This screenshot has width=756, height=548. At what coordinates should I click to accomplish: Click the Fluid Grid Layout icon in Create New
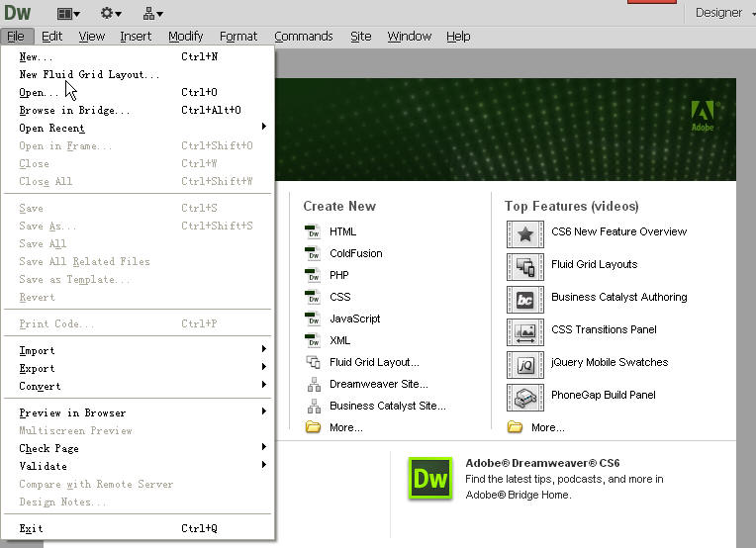tap(314, 362)
